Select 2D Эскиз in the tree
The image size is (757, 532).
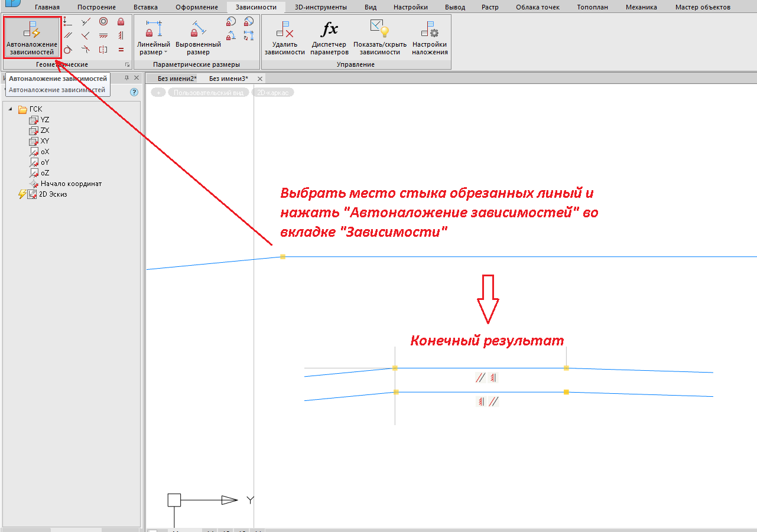point(53,194)
